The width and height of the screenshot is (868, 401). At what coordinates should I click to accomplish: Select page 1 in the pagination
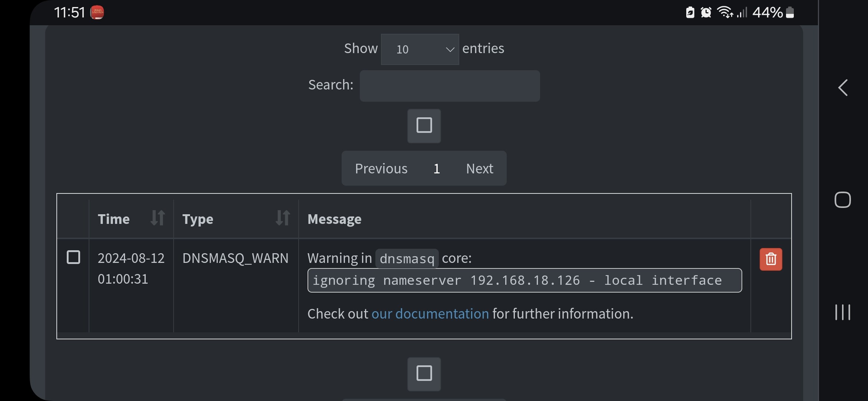click(437, 168)
